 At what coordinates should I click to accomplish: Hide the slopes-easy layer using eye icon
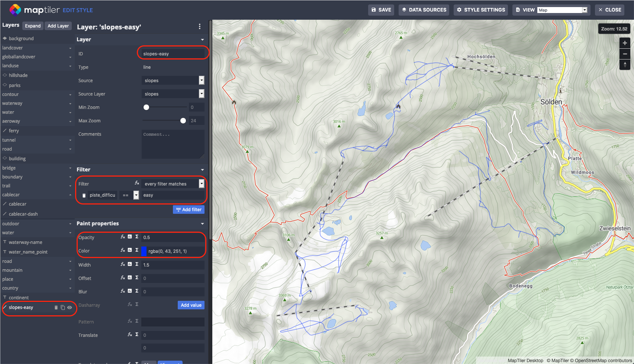point(70,307)
